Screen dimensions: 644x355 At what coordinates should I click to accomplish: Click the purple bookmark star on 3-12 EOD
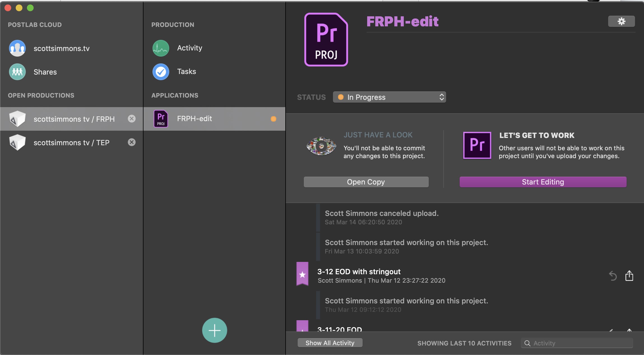302,274
